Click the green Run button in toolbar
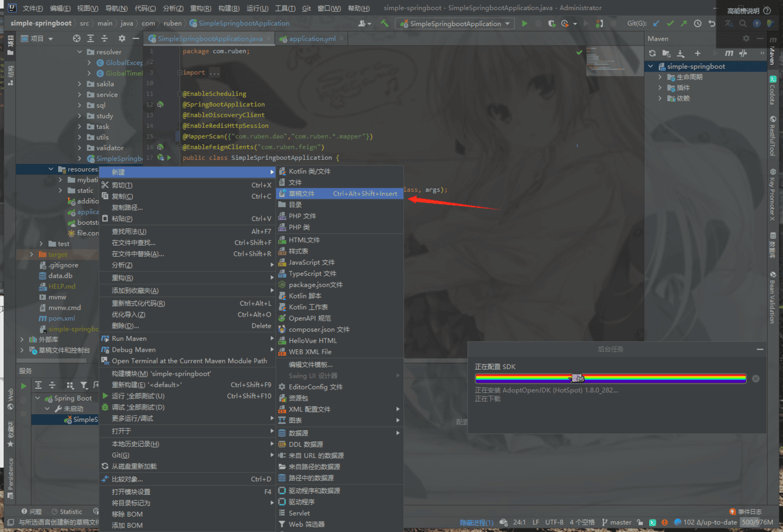 click(524, 24)
